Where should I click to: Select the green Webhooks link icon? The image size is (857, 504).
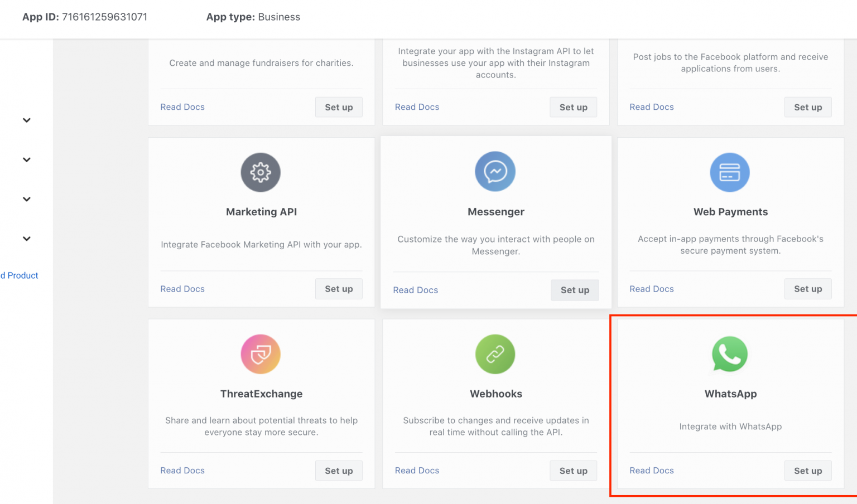click(495, 354)
